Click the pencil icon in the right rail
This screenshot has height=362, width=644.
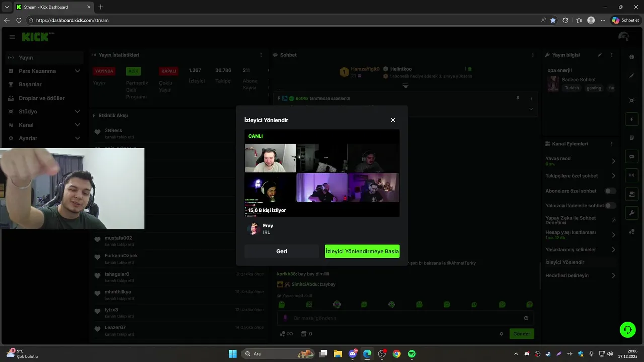tap(632, 76)
